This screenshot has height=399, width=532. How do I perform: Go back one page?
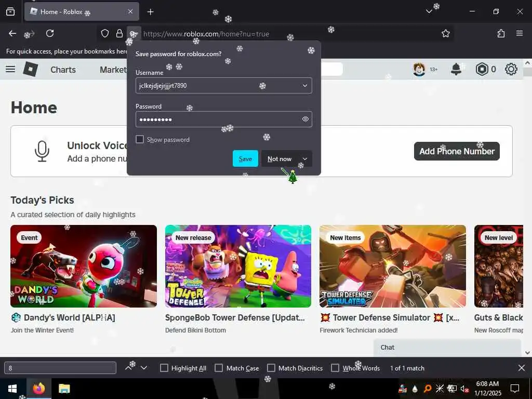coord(12,33)
